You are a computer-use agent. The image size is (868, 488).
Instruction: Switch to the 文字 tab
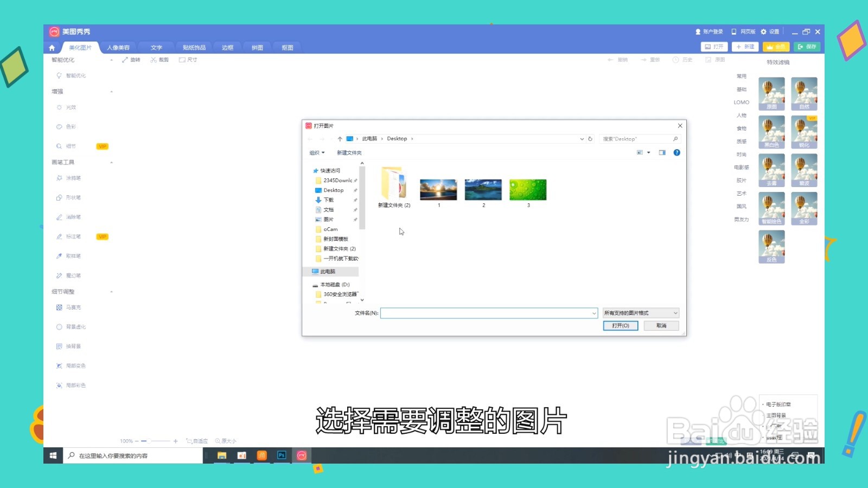(156, 48)
